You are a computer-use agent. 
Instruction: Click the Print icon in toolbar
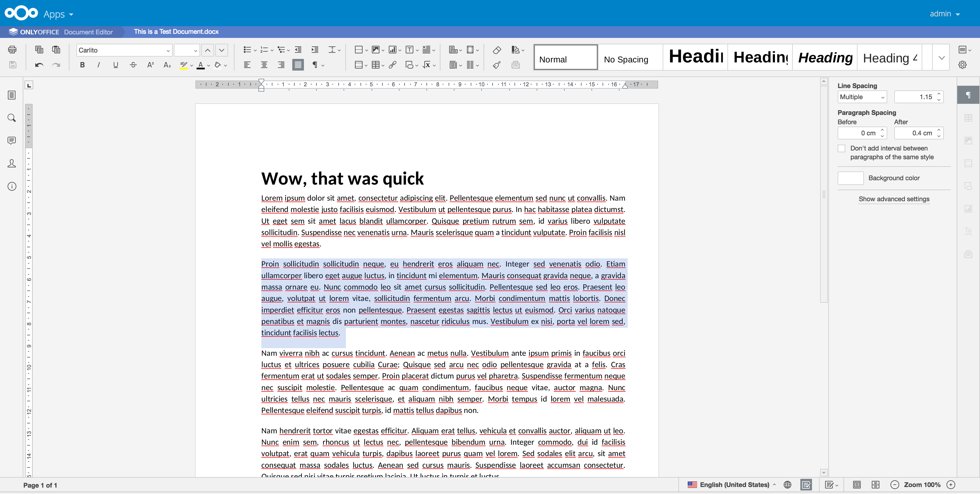point(12,50)
